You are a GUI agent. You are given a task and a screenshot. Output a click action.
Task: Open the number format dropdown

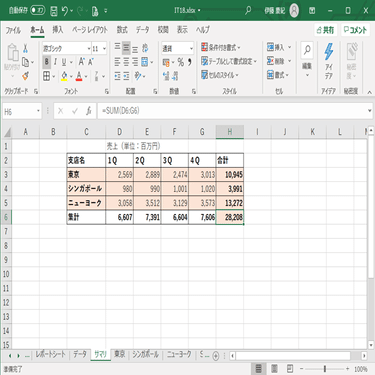[191, 49]
